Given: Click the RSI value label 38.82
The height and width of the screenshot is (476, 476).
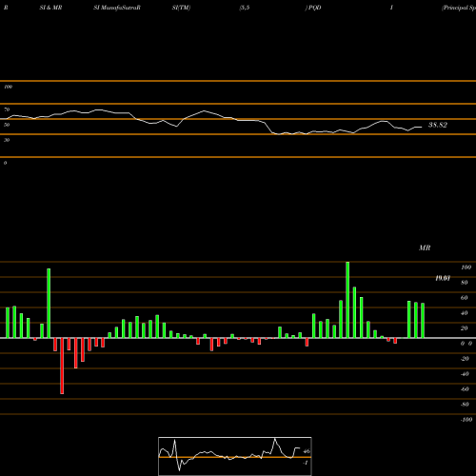Looking at the screenshot, I should pos(438,125).
